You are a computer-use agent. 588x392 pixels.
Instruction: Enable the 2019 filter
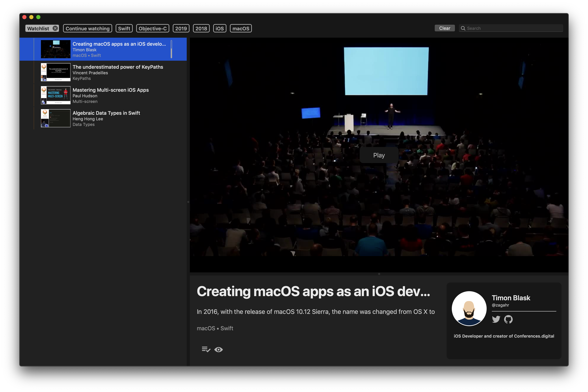click(x=181, y=28)
